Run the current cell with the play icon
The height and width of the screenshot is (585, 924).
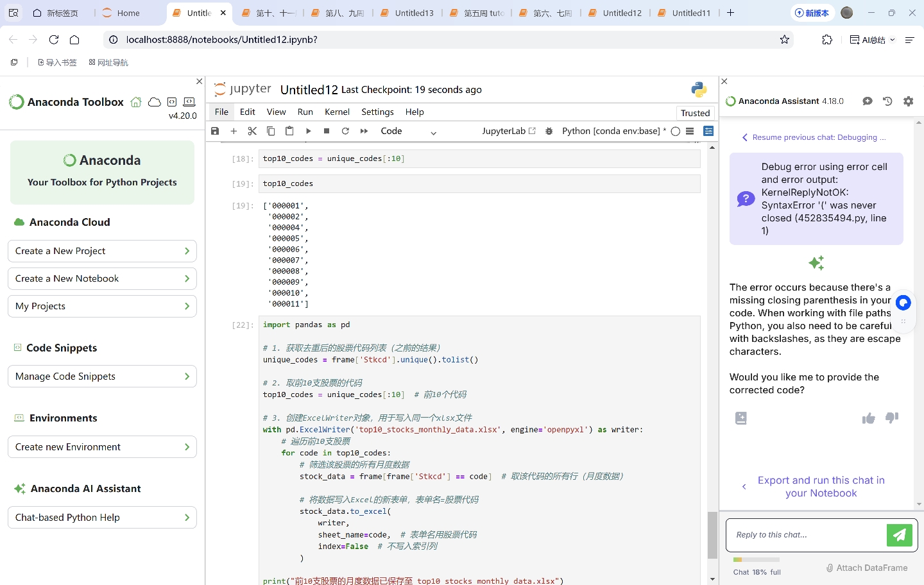coord(308,131)
